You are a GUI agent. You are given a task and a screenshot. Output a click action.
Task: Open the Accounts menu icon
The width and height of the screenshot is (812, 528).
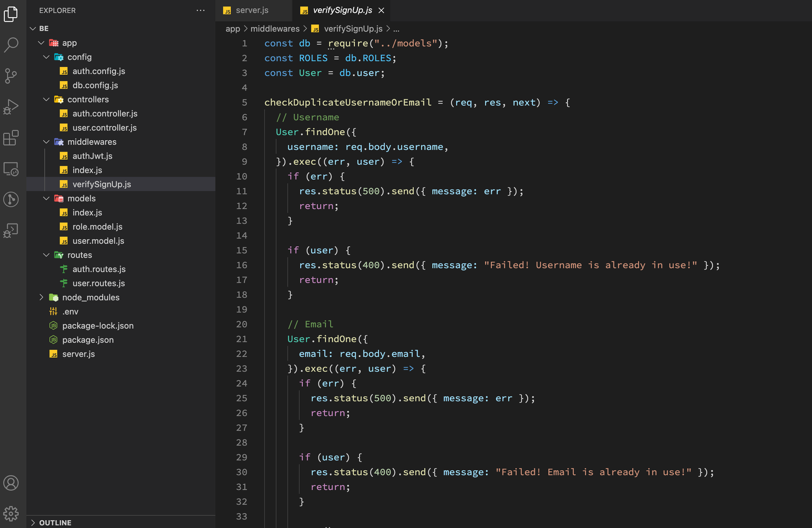11,483
